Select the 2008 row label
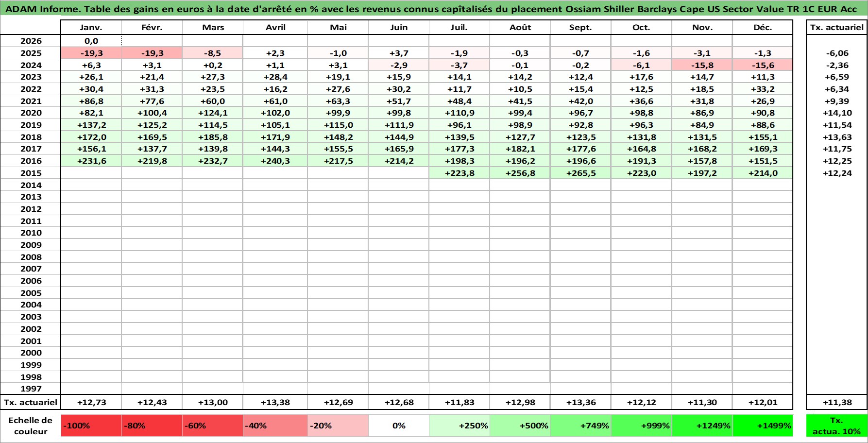The height and width of the screenshot is (443, 868). 31,257
